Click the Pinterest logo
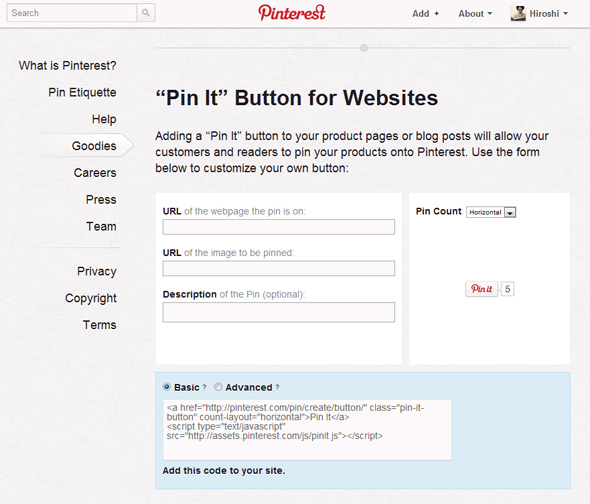This screenshot has height=504, width=590. [292, 13]
